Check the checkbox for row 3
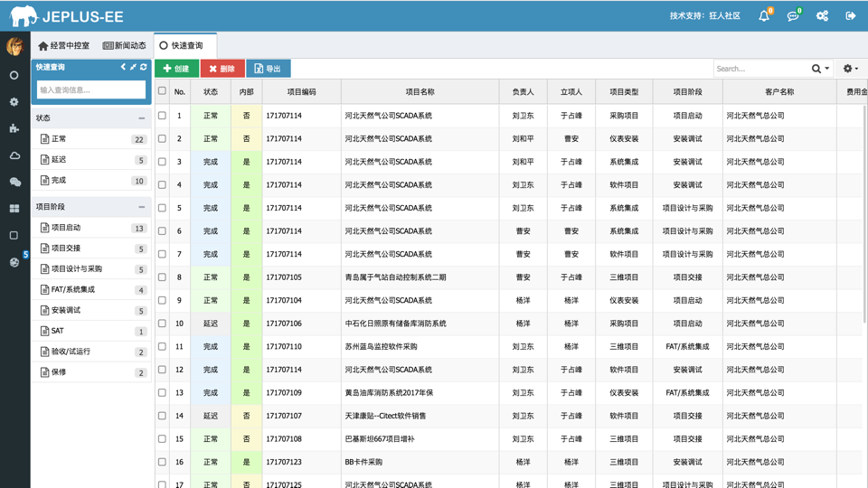 pyautogui.click(x=163, y=162)
